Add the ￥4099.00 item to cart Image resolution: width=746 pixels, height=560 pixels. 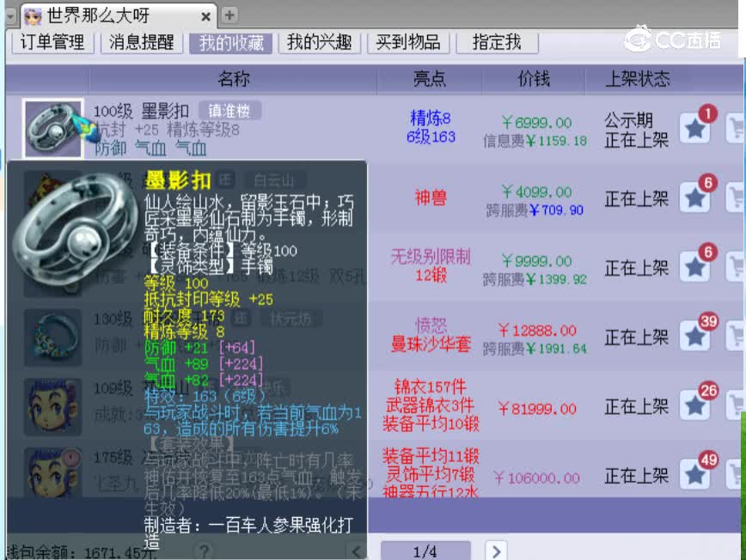pyautogui.click(x=736, y=198)
